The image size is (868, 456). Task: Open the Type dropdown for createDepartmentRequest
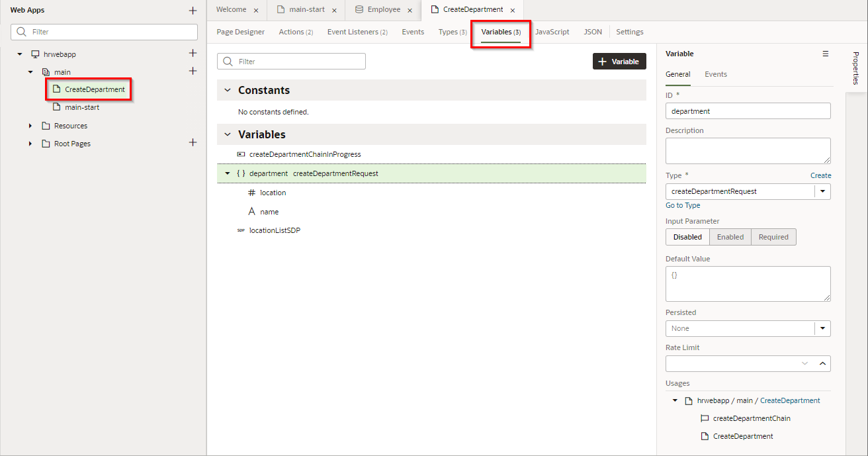[x=822, y=191]
